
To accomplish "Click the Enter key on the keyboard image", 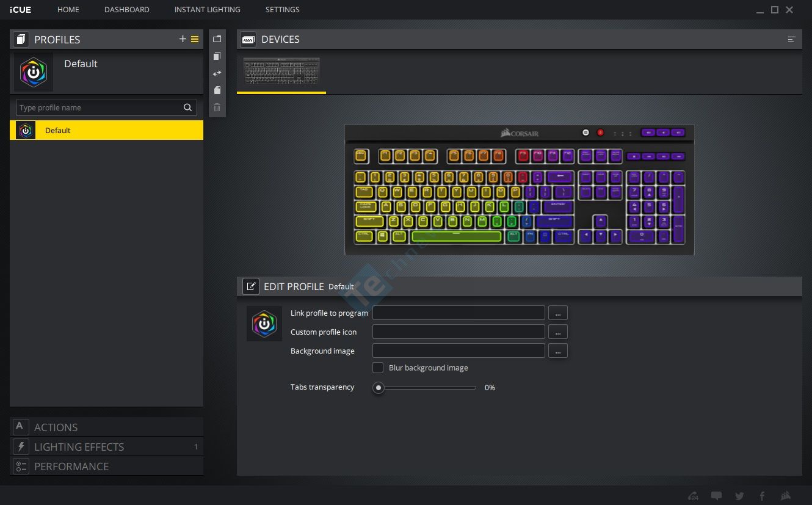I will 557,206.
